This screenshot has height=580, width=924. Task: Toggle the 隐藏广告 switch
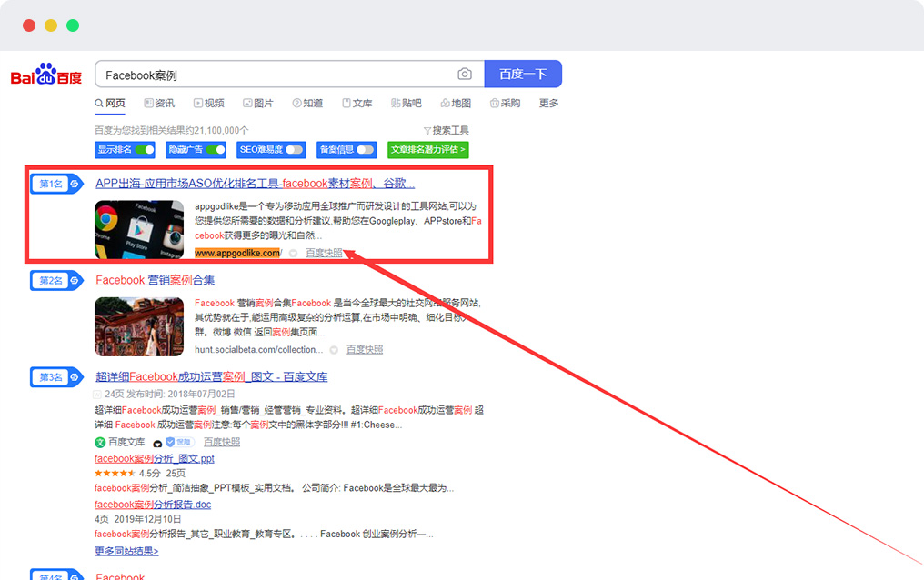click(x=216, y=150)
